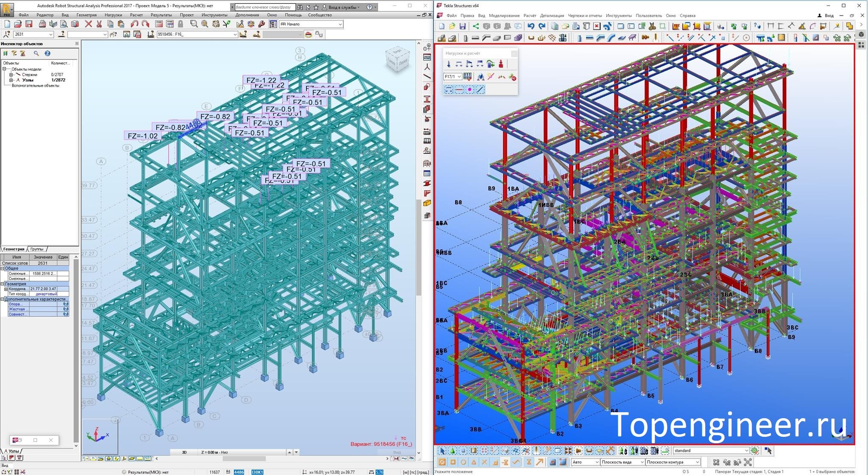868x475 pixels.
Task: Toggle snap to end points switch
Action: click(x=452, y=462)
